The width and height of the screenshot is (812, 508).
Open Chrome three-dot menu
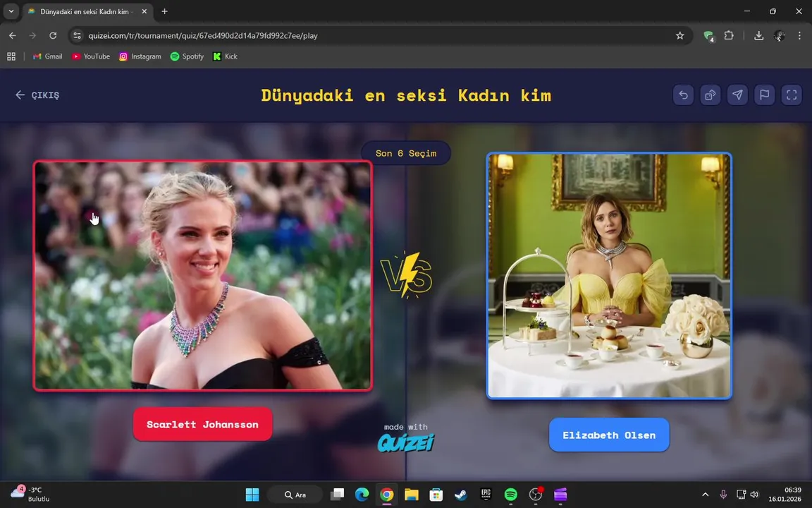(799, 35)
